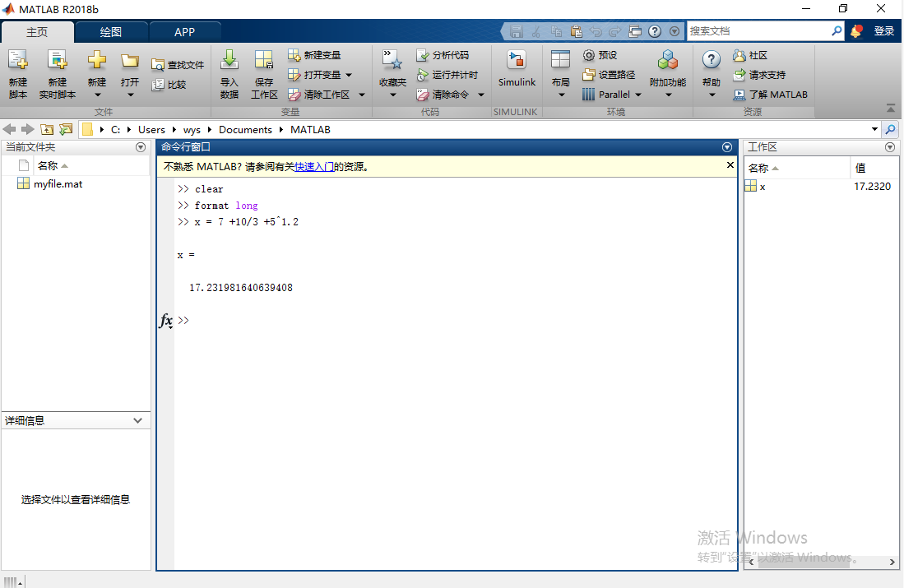
Task: Open the Workspace panel actions menu
Action: (x=890, y=147)
